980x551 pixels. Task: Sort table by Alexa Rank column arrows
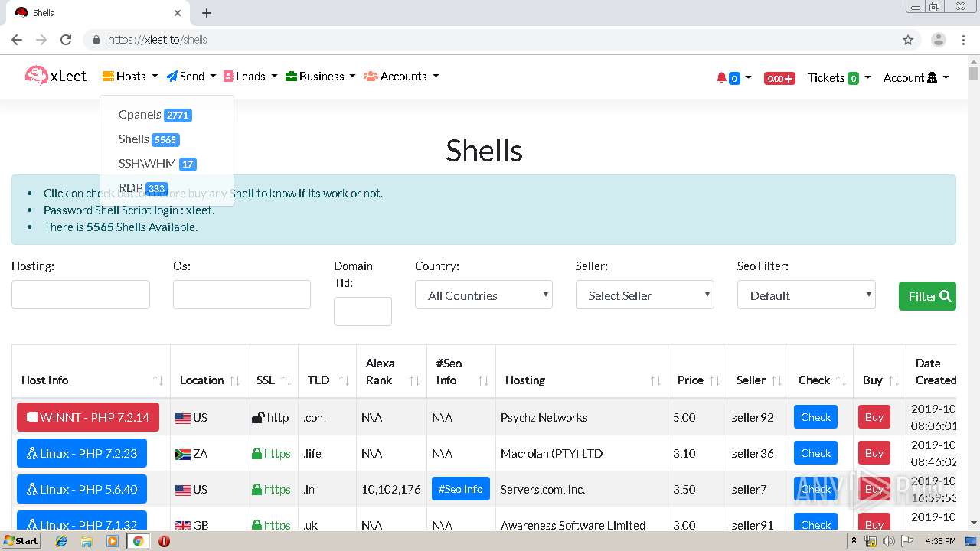[414, 380]
